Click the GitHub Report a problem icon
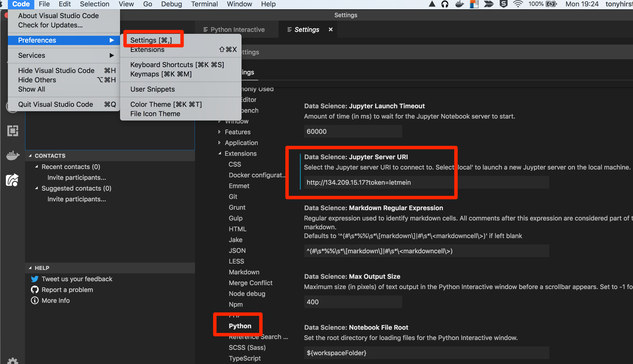This screenshot has width=633, height=364. click(35, 290)
